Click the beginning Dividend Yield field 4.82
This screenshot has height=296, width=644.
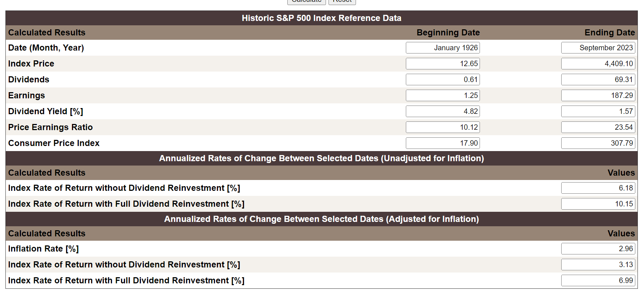tap(443, 111)
